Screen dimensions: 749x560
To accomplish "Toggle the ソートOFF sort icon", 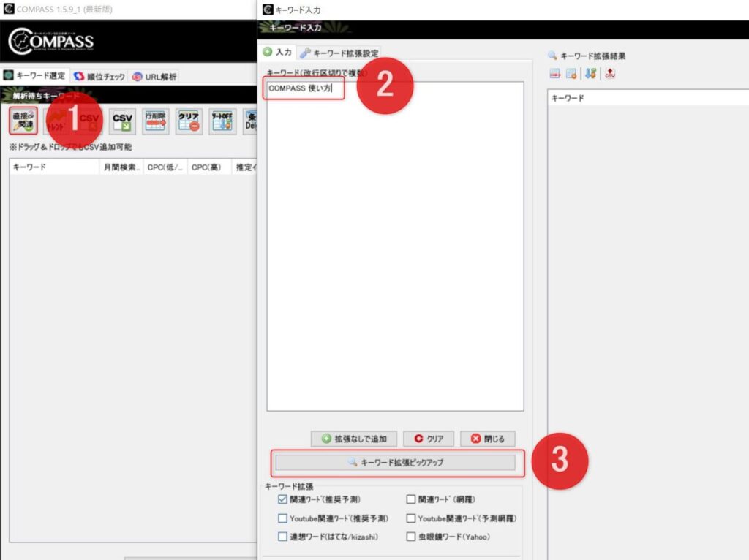I will coord(222,121).
